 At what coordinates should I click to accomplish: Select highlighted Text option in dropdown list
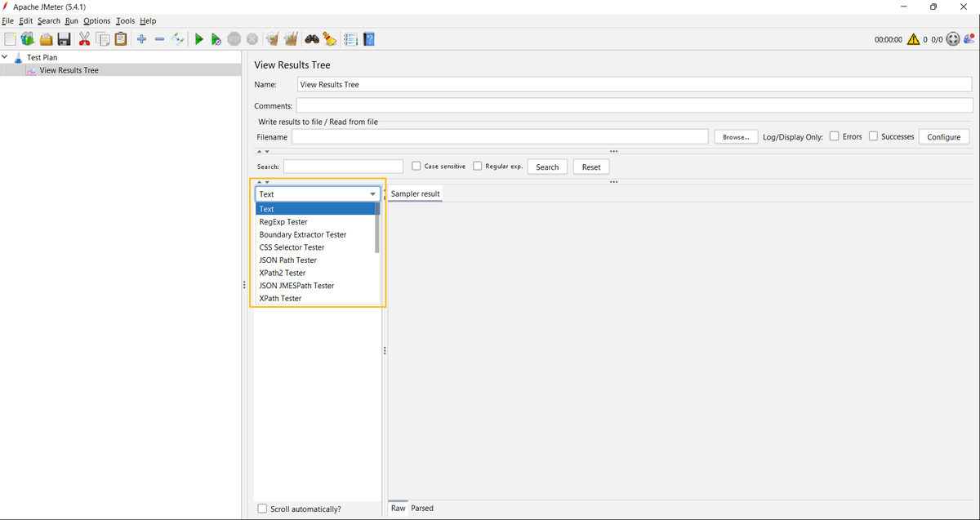315,209
